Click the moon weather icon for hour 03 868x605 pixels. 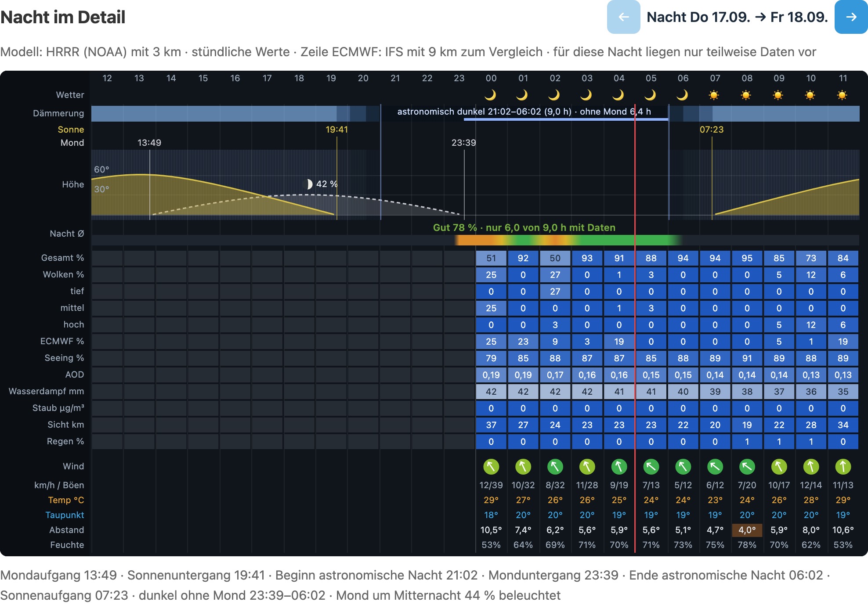pyautogui.click(x=587, y=95)
